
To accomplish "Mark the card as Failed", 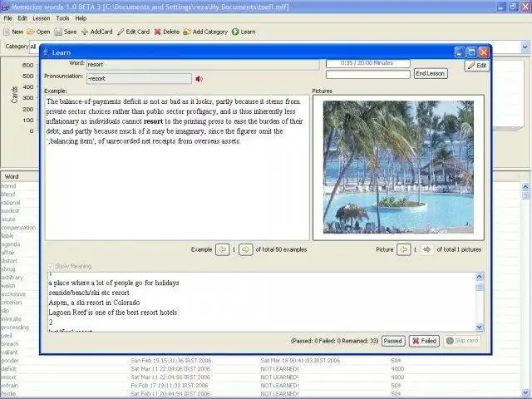I will pos(425,341).
